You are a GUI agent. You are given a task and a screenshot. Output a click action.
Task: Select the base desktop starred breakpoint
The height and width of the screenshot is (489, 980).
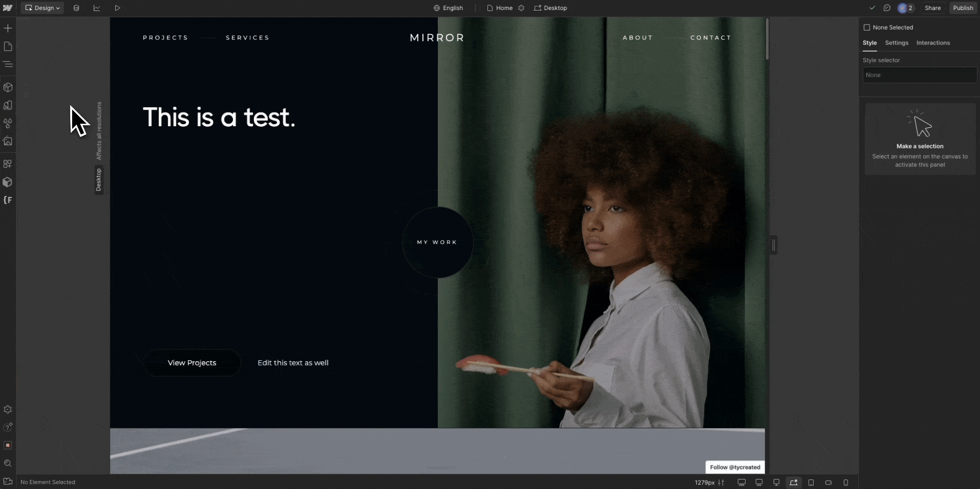(794, 482)
